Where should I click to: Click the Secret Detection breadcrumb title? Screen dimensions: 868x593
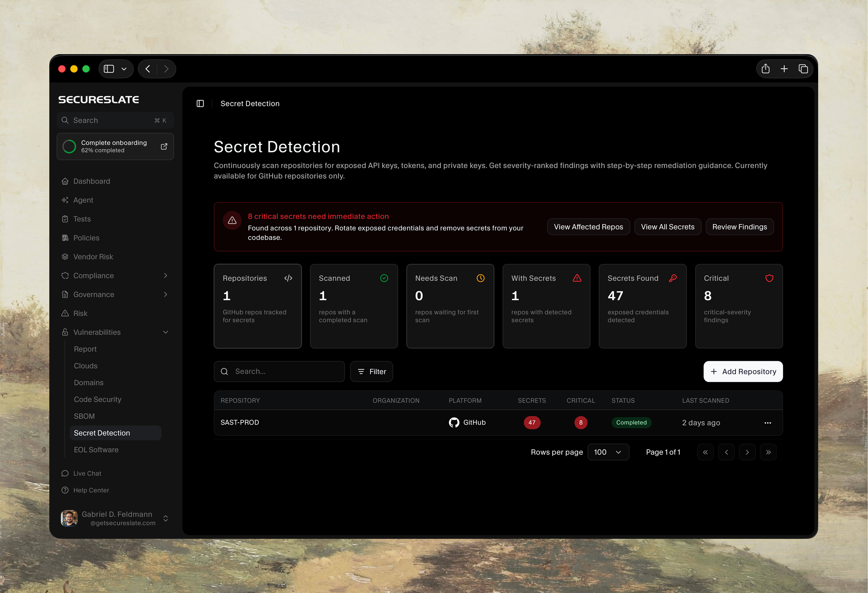tap(250, 104)
